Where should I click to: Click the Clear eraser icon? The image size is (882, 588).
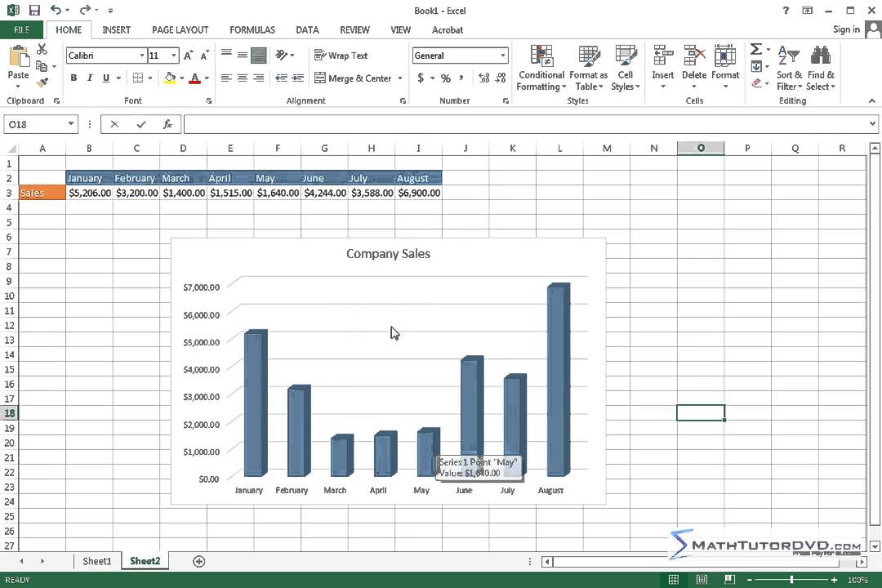[756, 82]
